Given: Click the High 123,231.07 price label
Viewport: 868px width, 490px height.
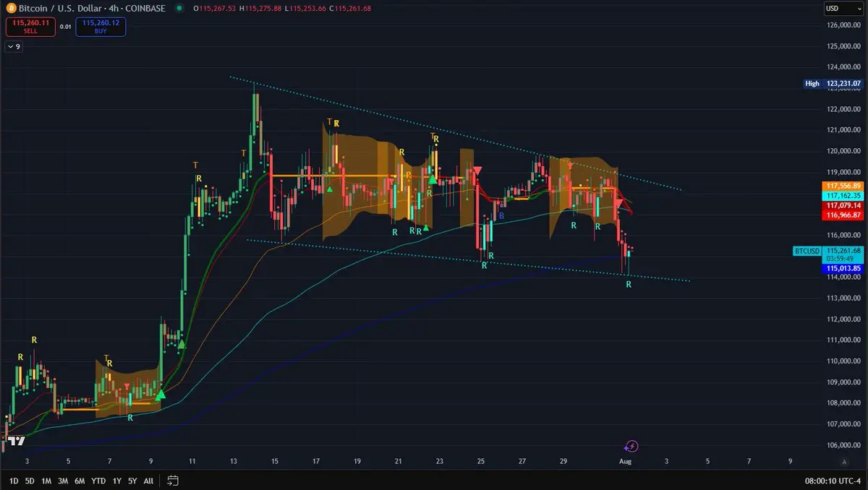Looking at the screenshot, I should tap(833, 84).
